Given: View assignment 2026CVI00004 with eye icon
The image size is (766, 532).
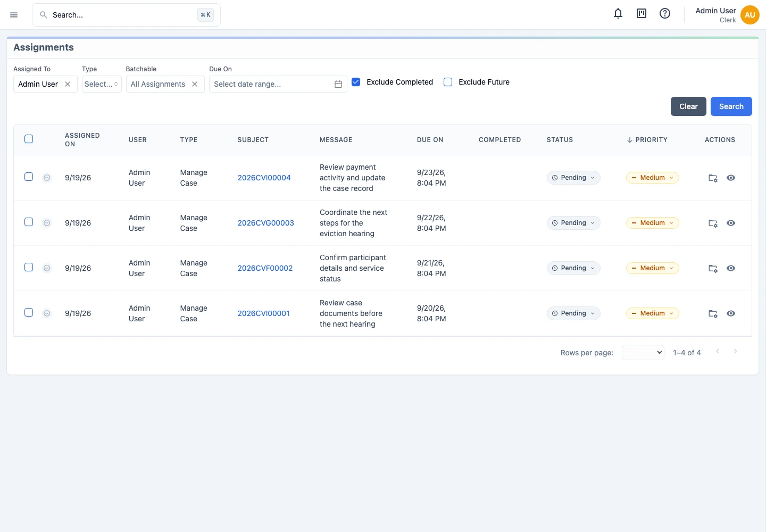Looking at the screenshot, I should [x=731, y=178].
